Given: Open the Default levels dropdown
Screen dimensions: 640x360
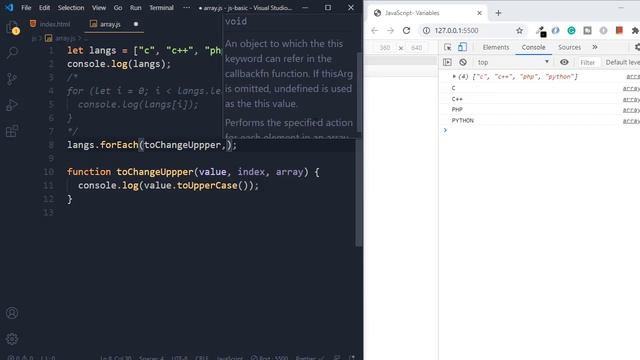Looking at the screenshot, I should click(622, 62).
